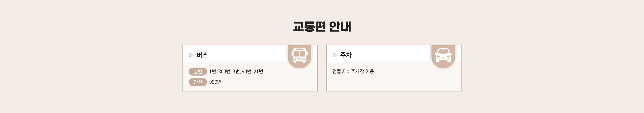Screen dimensions: 644x113
Task: Click the 버스 section title
Action: [202, 55]
